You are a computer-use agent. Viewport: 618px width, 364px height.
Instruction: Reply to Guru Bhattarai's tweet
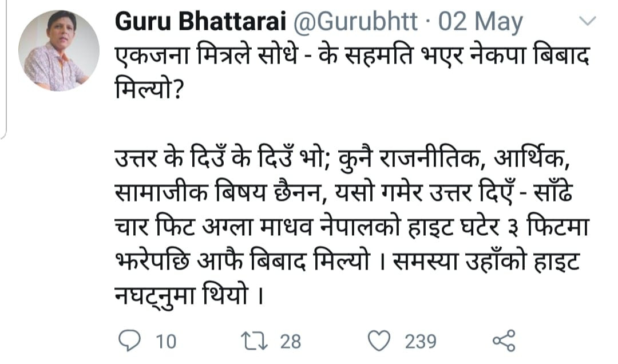[130, 341]
